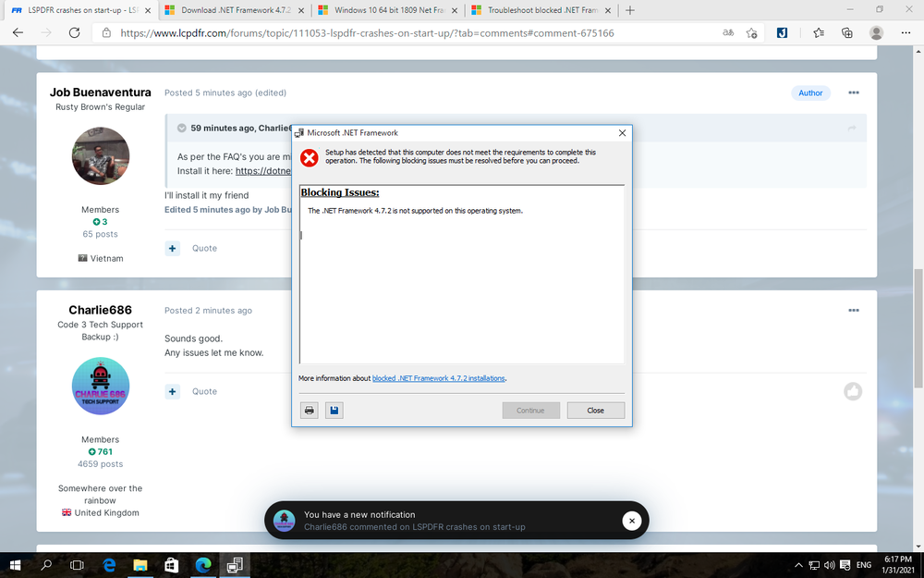This screenshot has height=578, width=924.
Task: Open Charlie686's profile name
Action: [100, 310]
